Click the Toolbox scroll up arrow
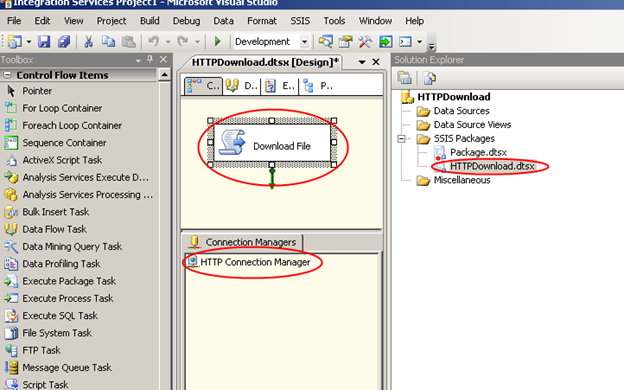 (x=164, y=75)
